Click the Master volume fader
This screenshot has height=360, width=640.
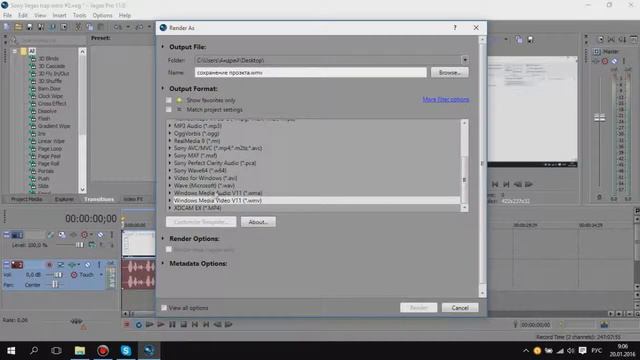tap(599, 118)
